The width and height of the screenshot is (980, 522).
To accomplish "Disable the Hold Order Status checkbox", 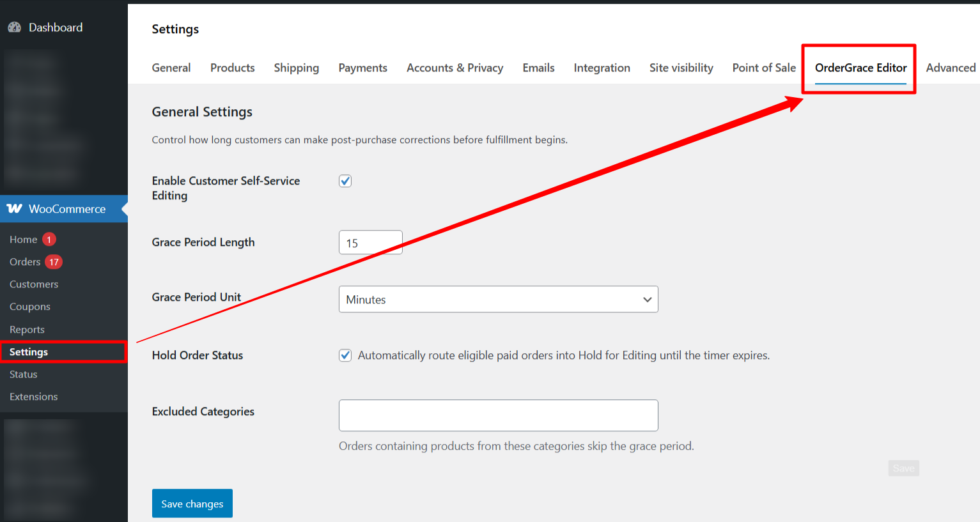I will click(x=345, y=355).
